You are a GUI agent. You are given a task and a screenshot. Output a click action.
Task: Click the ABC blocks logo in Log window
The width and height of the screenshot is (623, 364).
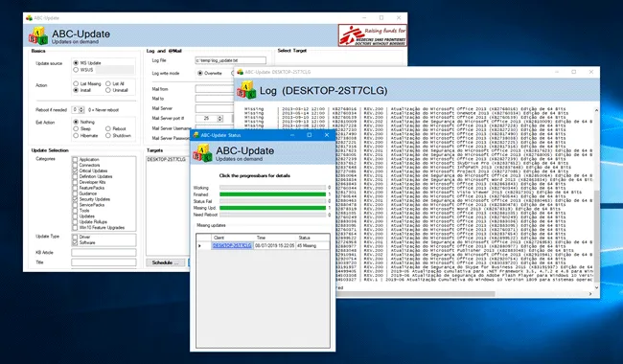(x=246, y=90)
